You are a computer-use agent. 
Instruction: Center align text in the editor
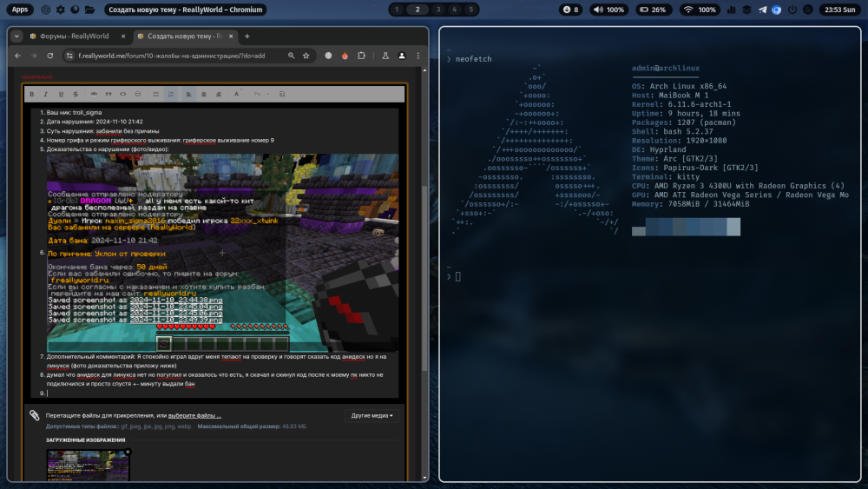[204, 94]
